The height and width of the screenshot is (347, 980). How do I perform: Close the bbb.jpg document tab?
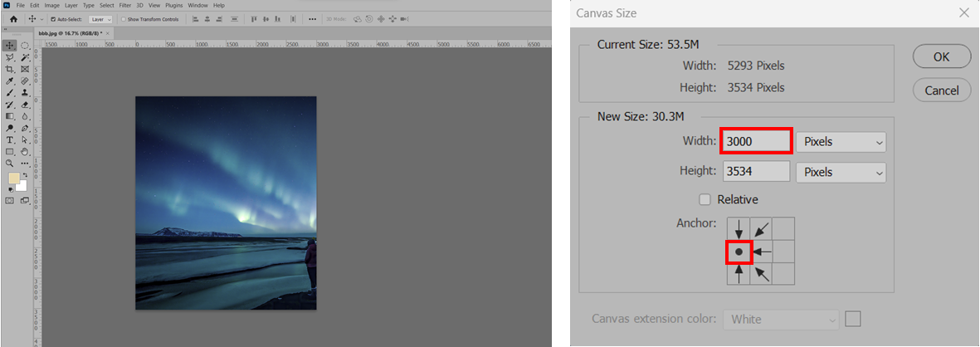108,33
